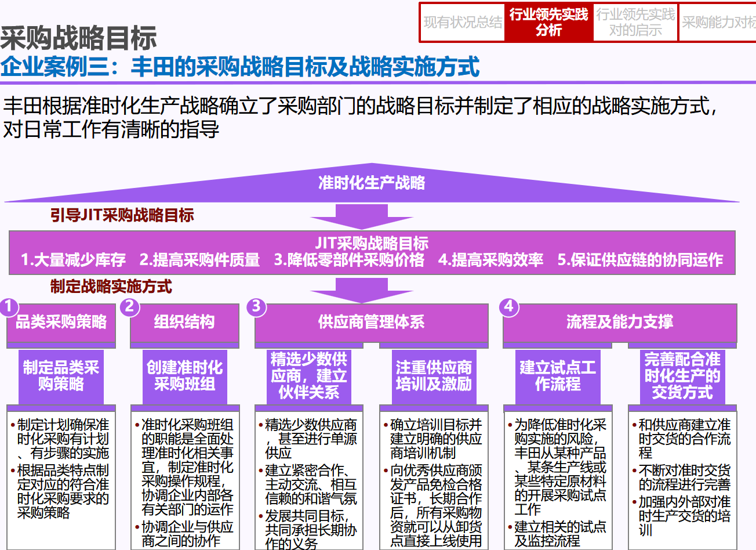Viewport: 756px width, 550px height.
Task: Click the numbered circle 4 badge
Action: (x=509, y=306)
